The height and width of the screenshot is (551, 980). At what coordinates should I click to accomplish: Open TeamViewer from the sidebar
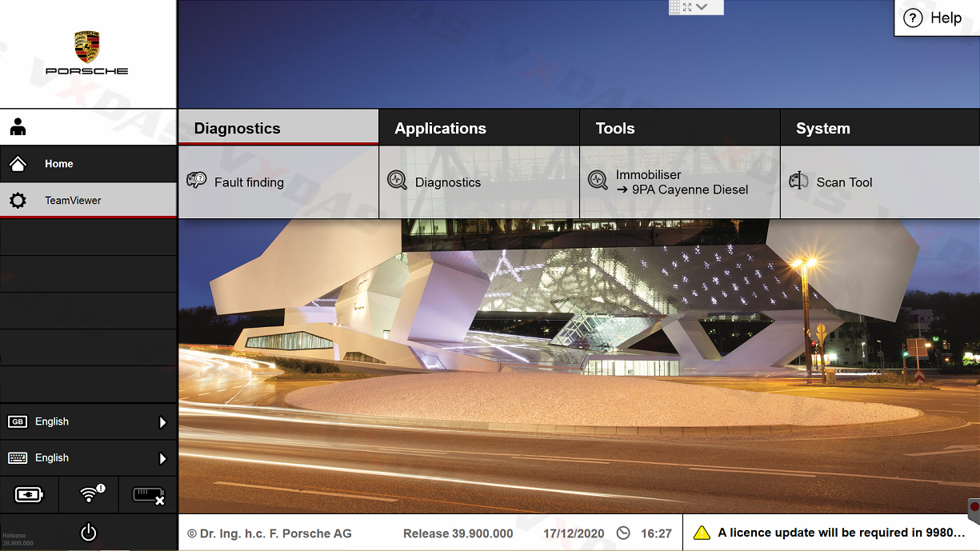(73, 201)
